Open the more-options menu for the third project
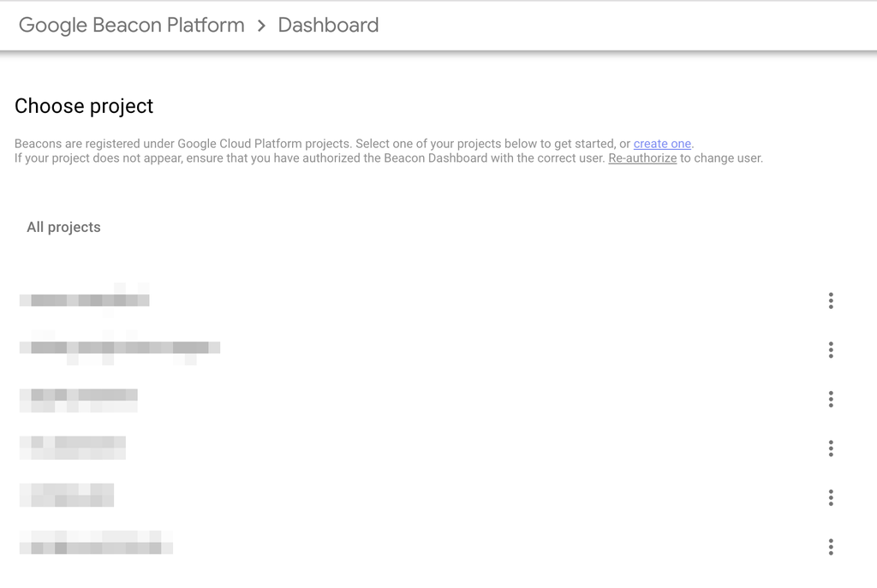This screenshot has width=877, height=588. pos(831,399)
